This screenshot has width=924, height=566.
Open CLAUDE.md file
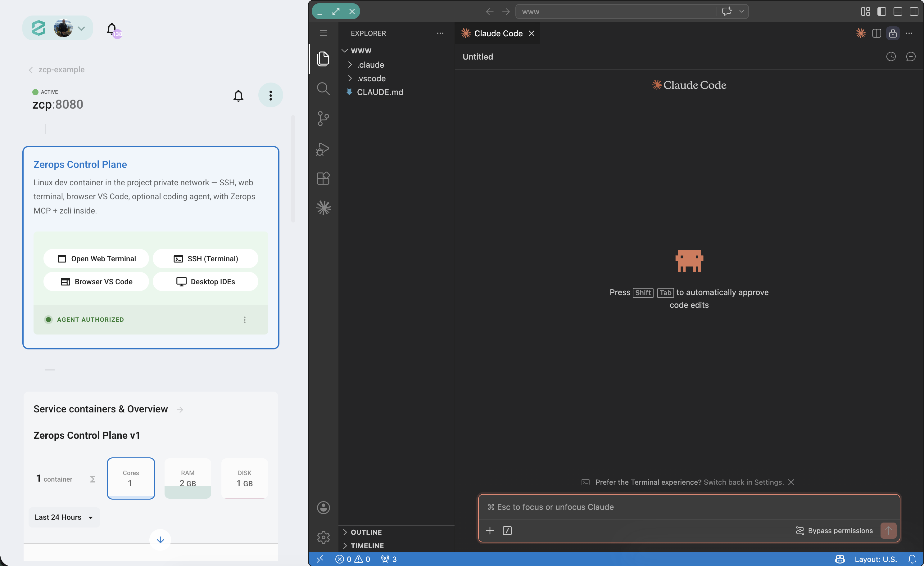[x=396, y=92]
